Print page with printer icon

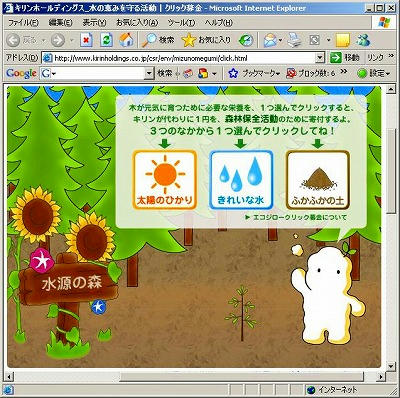[x=294, y=40]
